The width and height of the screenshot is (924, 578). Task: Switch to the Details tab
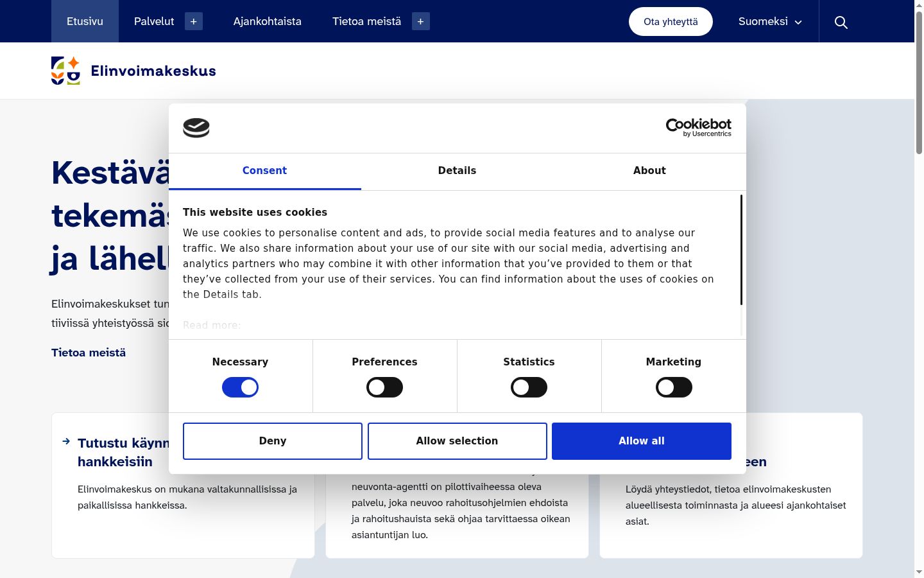click(x=457, y=171)
